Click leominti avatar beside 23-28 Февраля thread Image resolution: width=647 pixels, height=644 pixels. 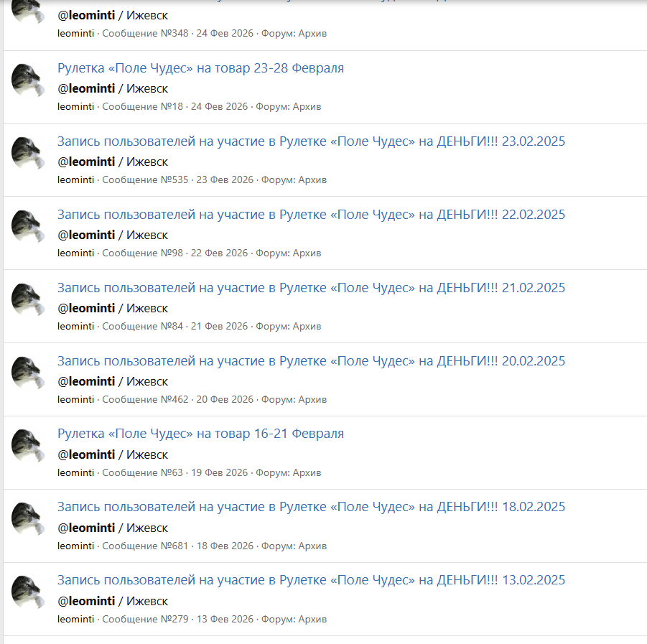(27, 80)
